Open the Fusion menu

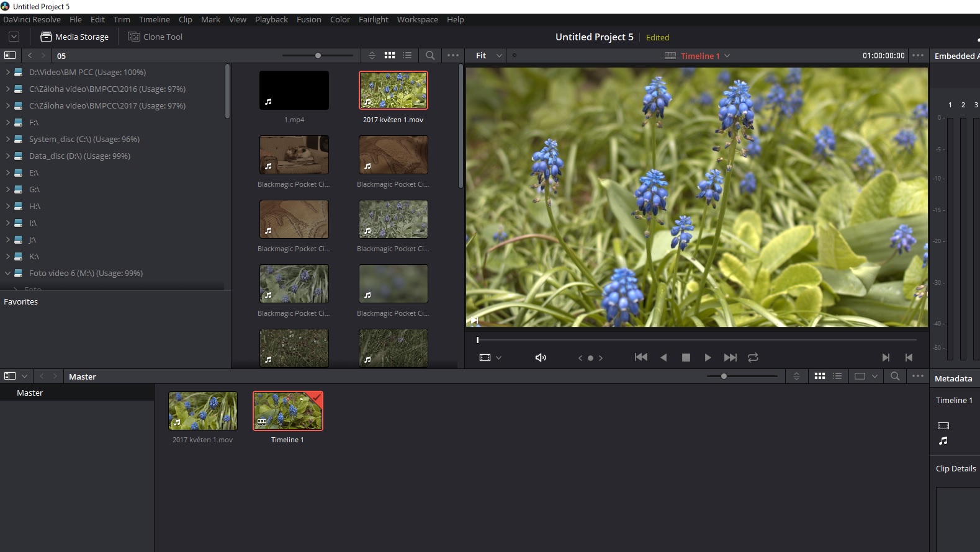click(x=308, y=19)
